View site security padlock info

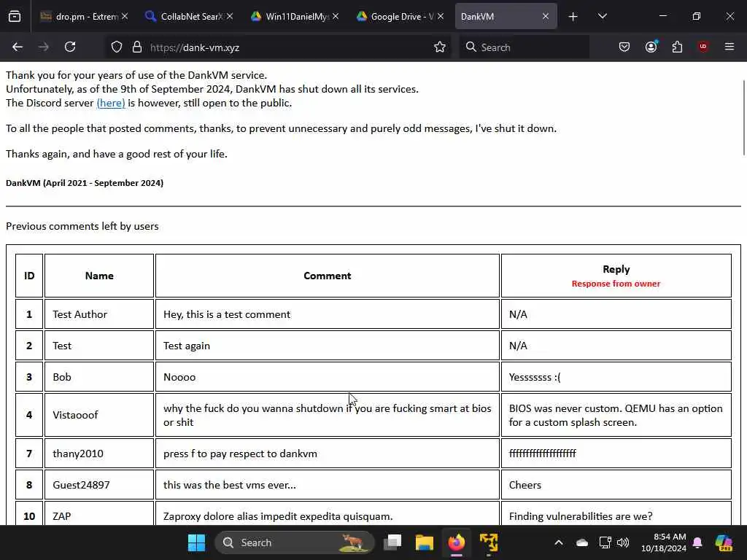137,47
